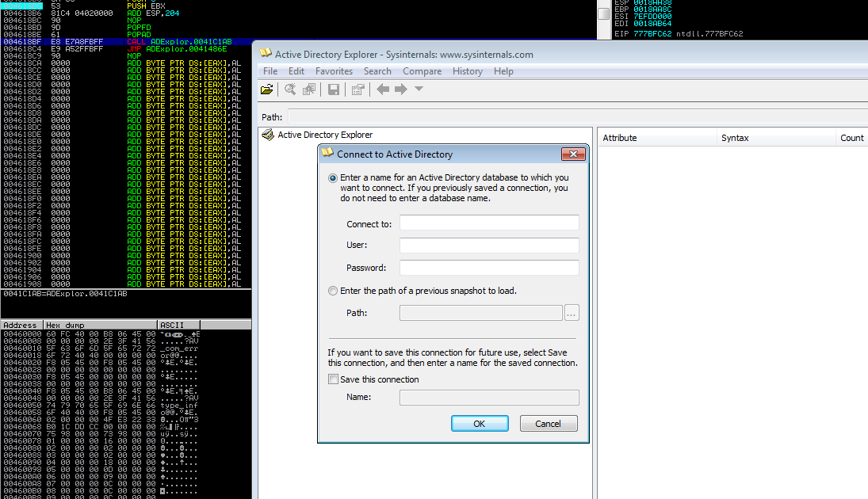Viewport: 868px width, 499px height.
Task: Click the snapshot path browse (...) button
Action: tap(572, 313)
